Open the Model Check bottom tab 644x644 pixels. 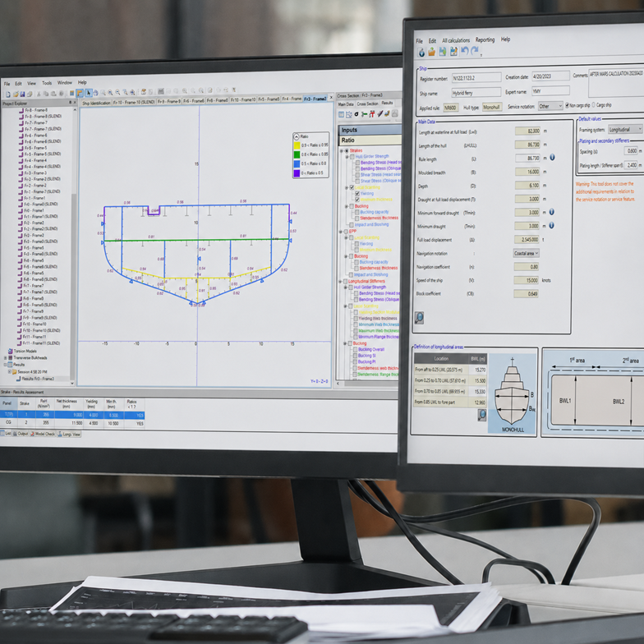click(x=43, y=434)
